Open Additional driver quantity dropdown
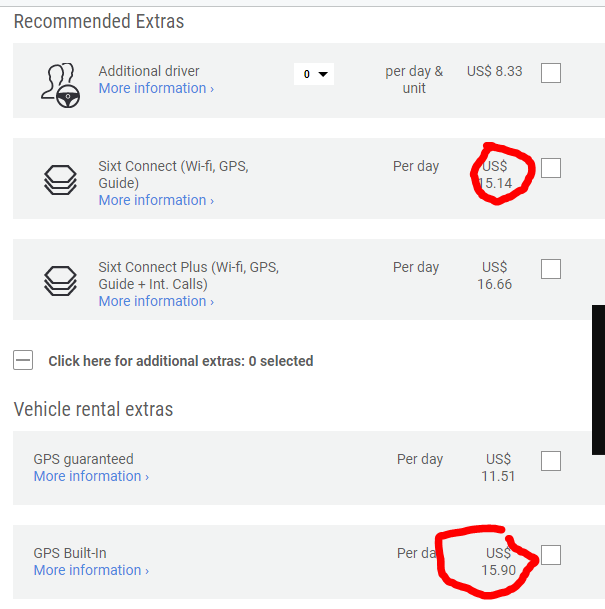The height and width of the screenshot is (609, 605). point(313,74)
